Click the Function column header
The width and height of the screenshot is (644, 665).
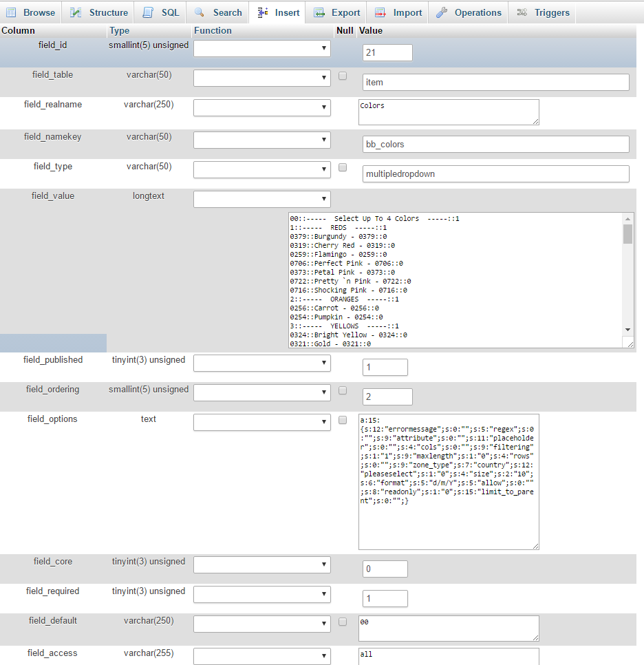point(213,30)
